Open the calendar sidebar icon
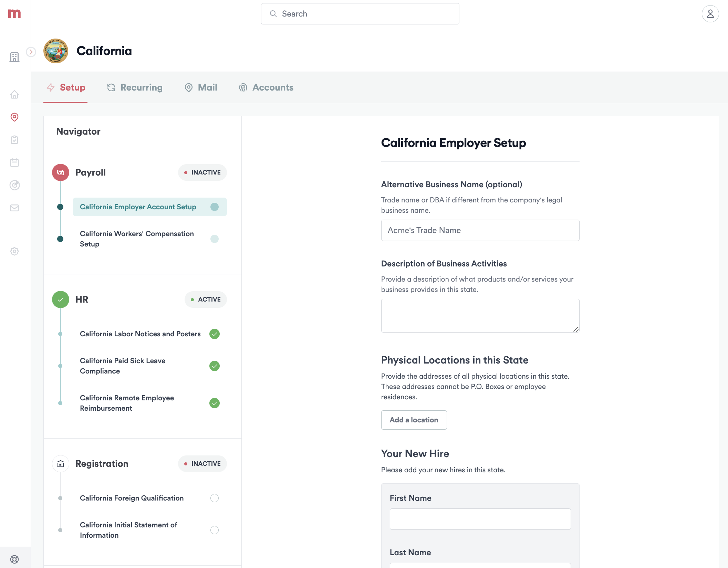 tap(14, 162)
